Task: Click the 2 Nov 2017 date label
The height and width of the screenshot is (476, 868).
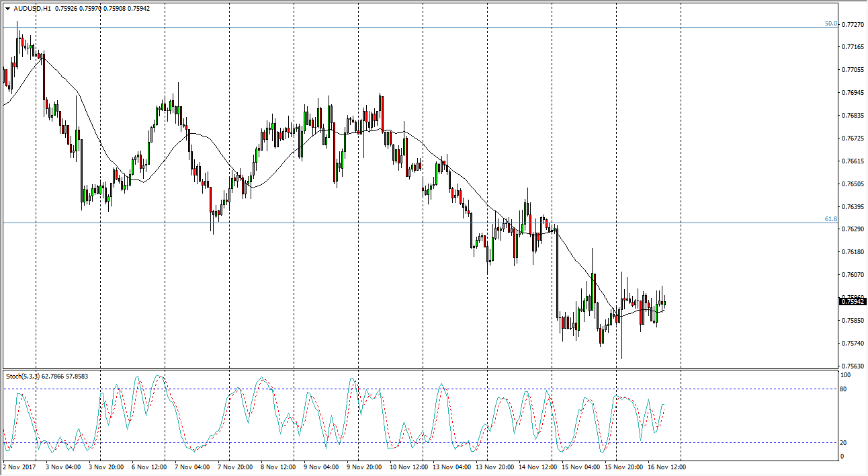Action: (20, 467)
